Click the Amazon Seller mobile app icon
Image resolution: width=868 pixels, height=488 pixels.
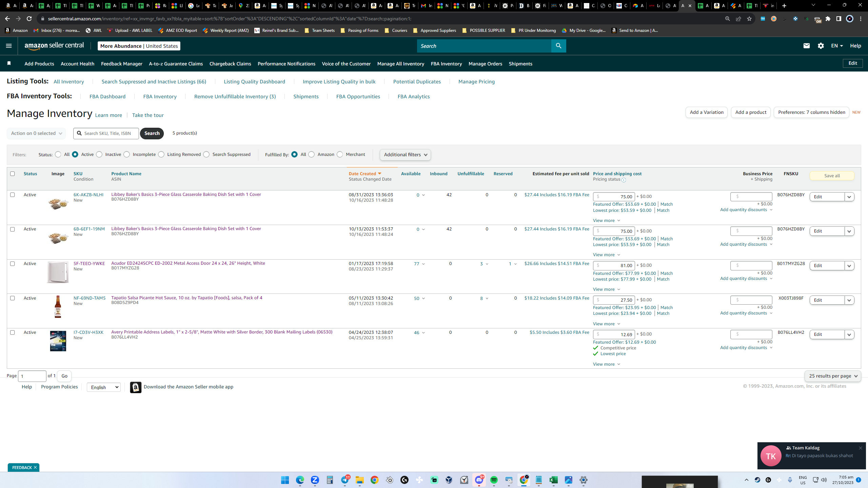click(136, 387)
